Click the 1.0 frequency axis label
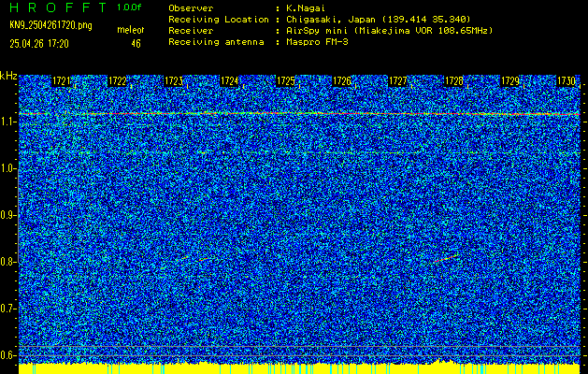This screenshot has width=588, height=374. [x=7, y=169]
